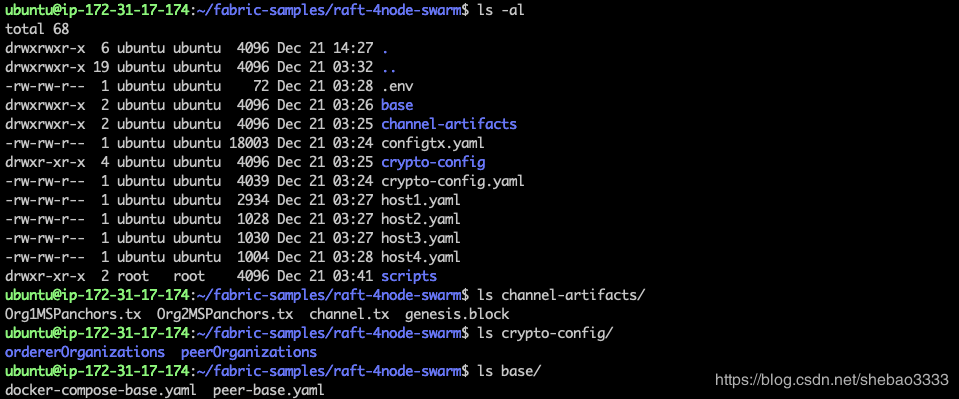
Task: Click the 'crypto-config.yaml' filename
Action: click(x=453, y=181)
